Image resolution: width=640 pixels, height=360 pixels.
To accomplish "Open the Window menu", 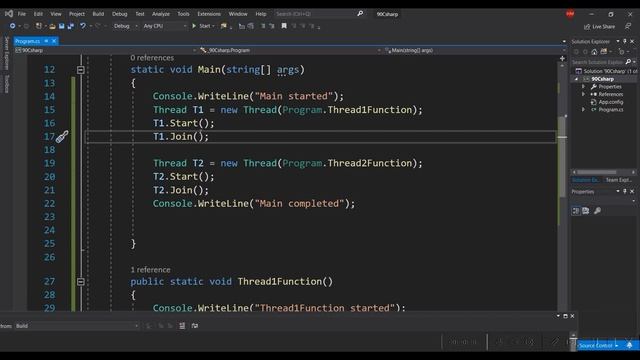I will click(x=238, y=14).
